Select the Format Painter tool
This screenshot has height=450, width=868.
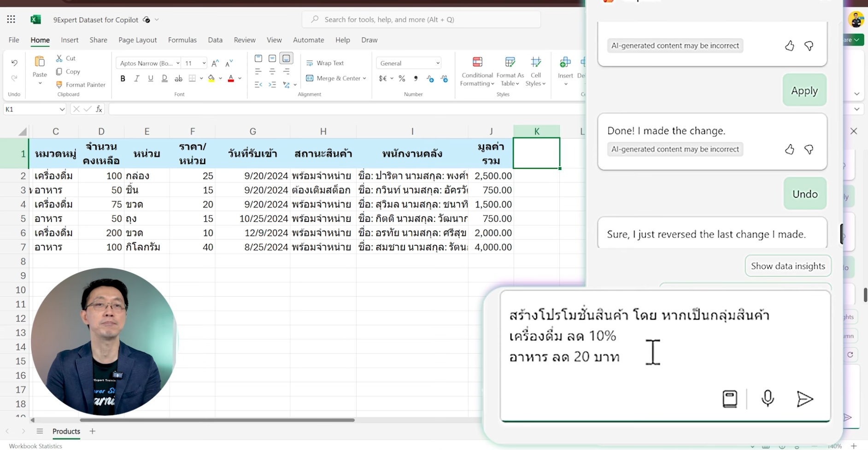click(x=81, y=84)
